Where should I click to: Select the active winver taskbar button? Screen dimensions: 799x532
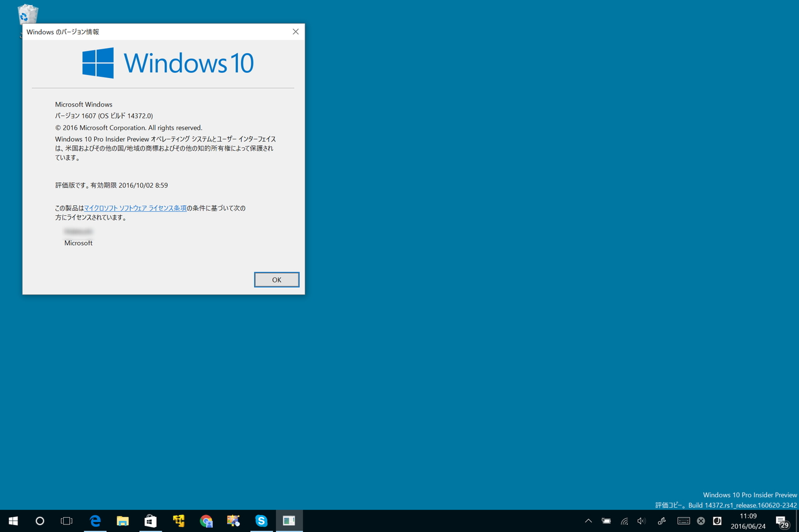289,521
